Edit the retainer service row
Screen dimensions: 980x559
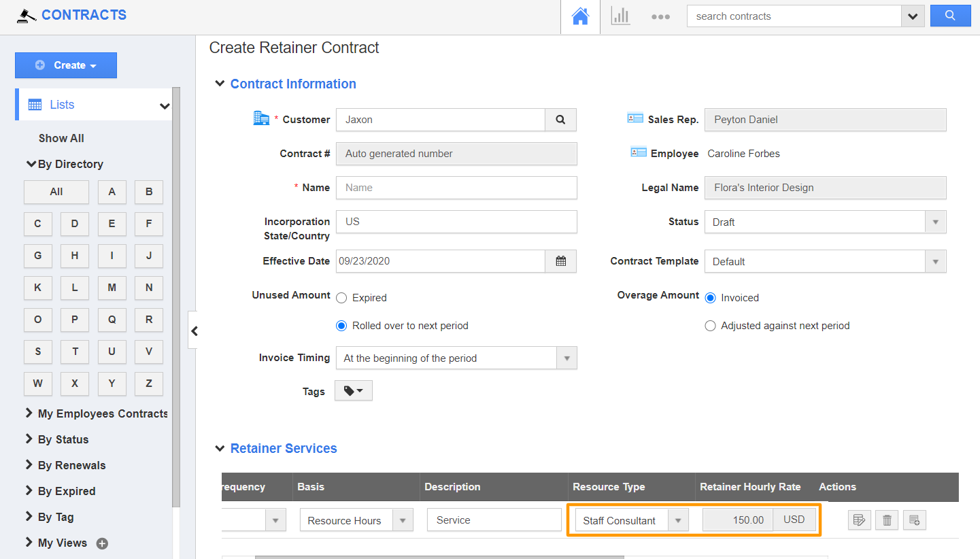pyautogui.click(x=859, y=520)
